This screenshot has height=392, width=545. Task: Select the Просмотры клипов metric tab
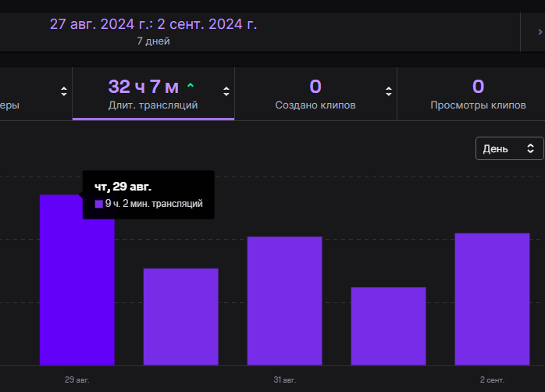pyautogui.click(x=478, y=94)
